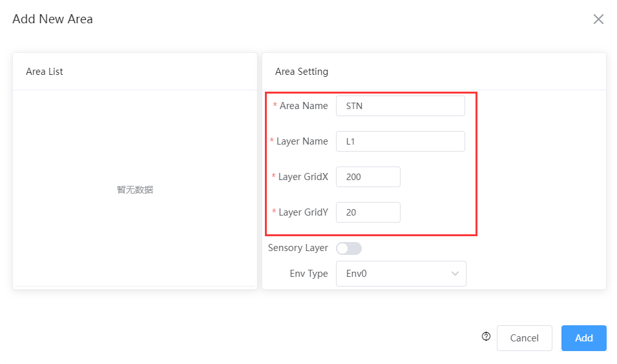Open the Env Type dropdown

pyautogui.click(x=401, y=274)
